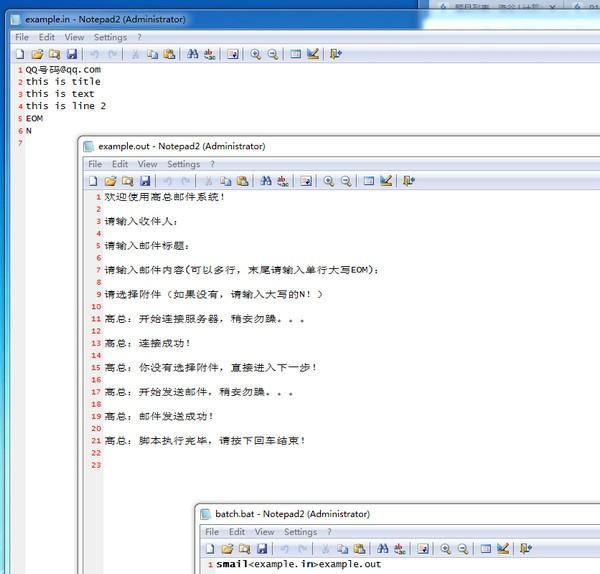Open Settings menu in example.in window

coord(110,37)
